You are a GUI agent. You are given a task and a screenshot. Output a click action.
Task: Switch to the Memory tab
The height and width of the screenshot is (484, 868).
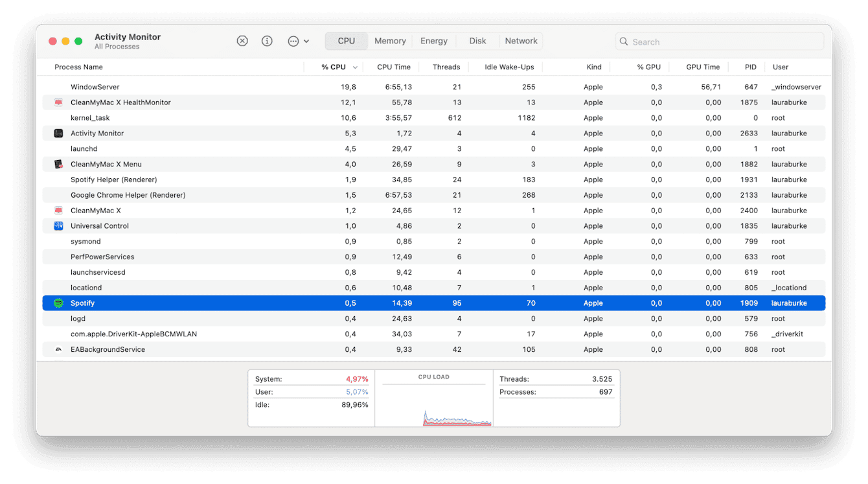tap(389, 40)
